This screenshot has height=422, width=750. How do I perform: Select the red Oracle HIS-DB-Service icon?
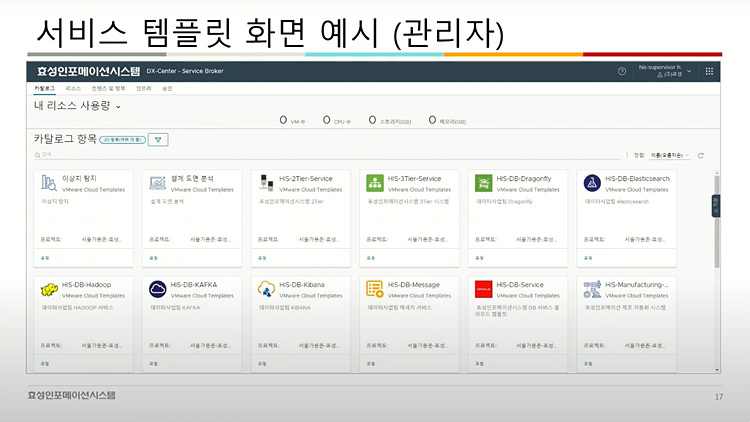484,289
